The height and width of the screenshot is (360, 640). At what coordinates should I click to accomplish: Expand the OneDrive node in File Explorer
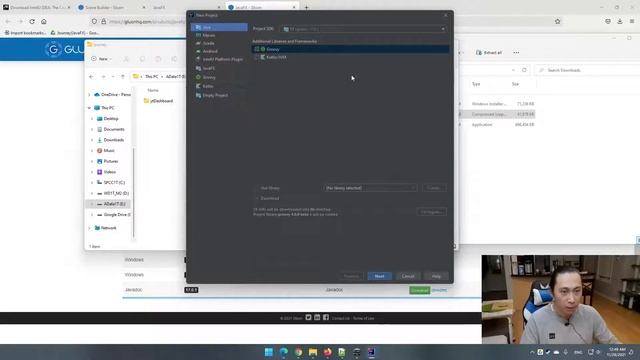[90, 95]
